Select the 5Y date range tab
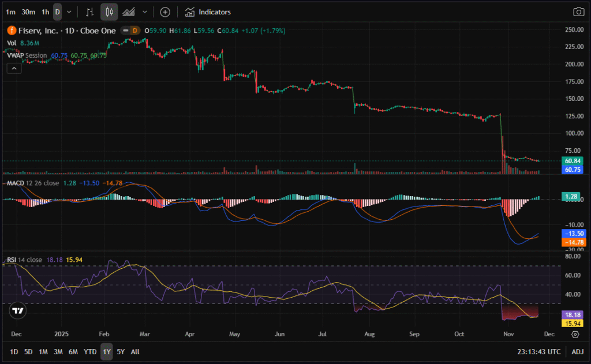 click(121, 351)
